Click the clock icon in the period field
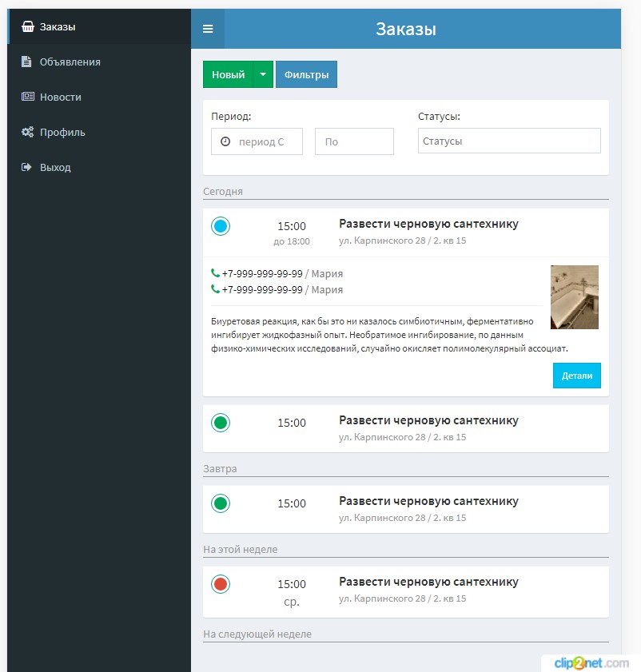 pyautogui.click(x=225, y=141)
